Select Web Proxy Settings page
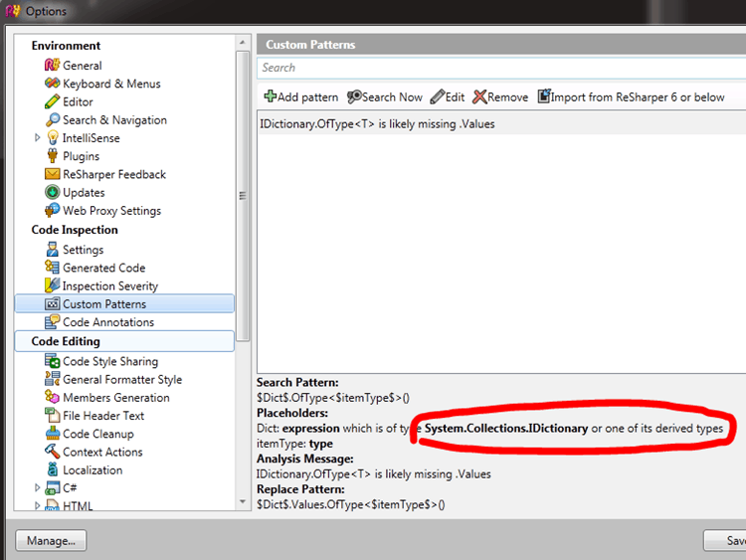The height and width of the screenshot is (560, 746). point(111,211)
